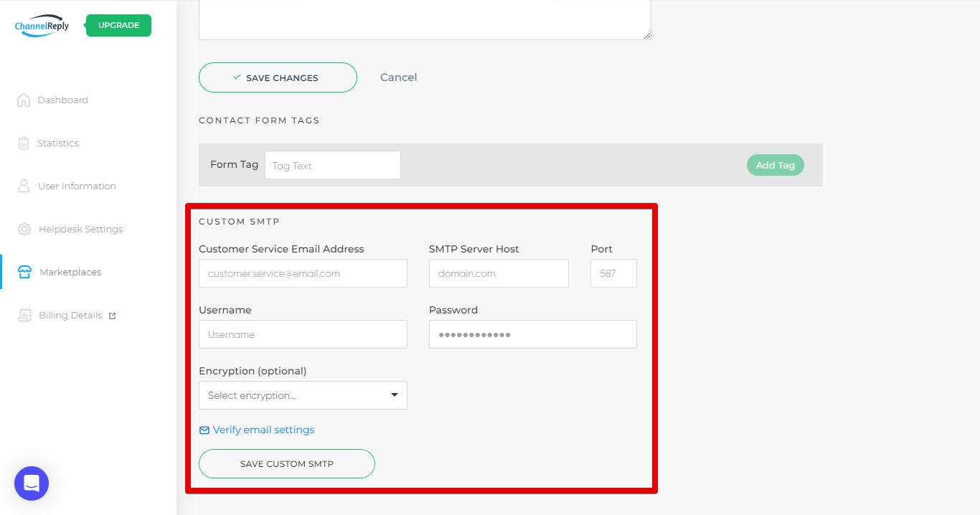Viewport: 980px width, 515px height.
Task: Click the Password label
Action: point(453,310)
